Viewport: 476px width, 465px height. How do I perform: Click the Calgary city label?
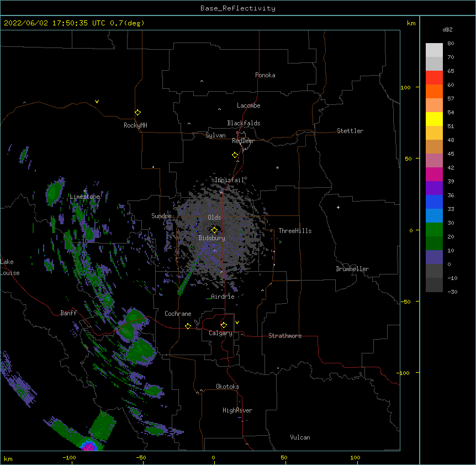[x=220, y=333]
